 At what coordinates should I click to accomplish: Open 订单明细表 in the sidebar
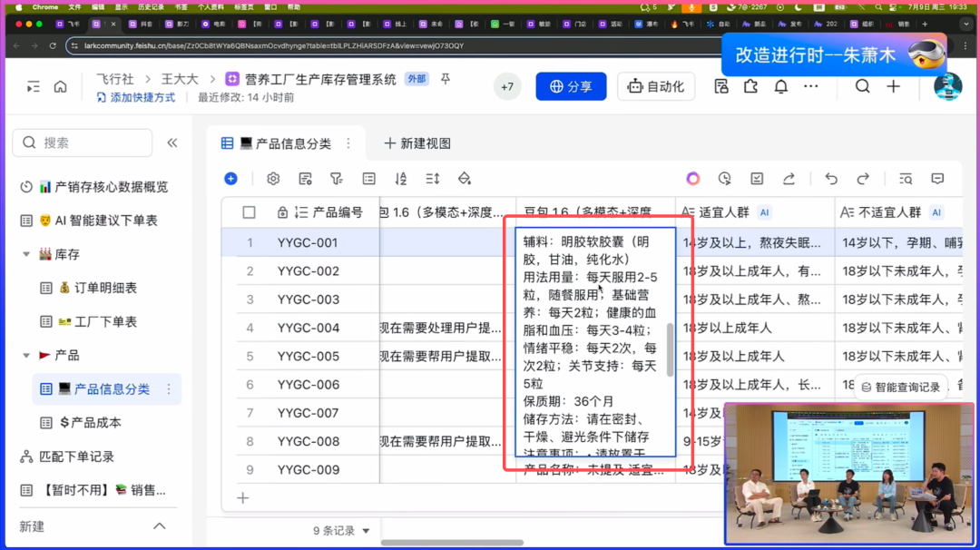(x=105, y=288)
